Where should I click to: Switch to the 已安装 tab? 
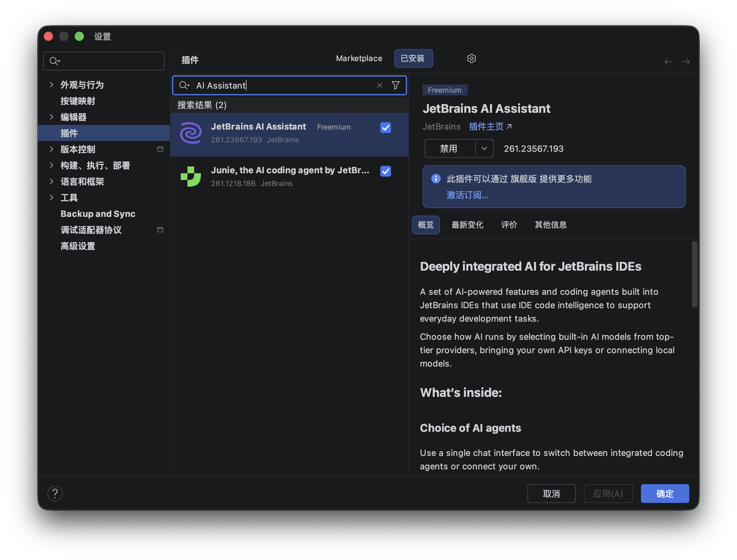(413, 58)
